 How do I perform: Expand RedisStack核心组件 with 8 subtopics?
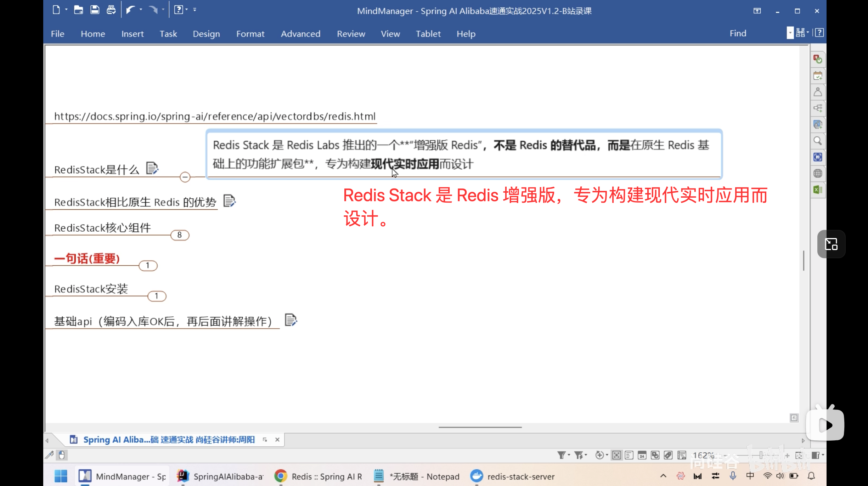(x=180, y=235)
